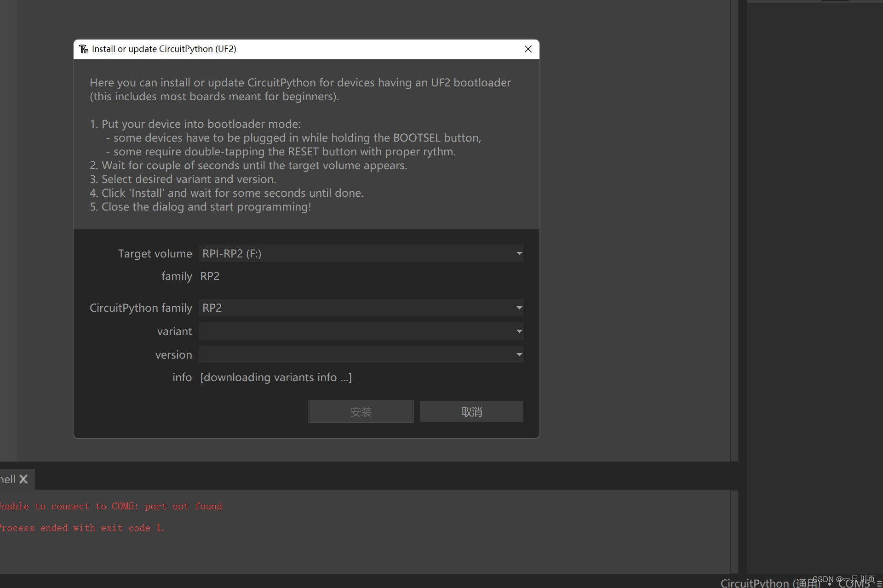The image size is (883, 588).
Task: Click the dialog title 'Install or update CircuitPython'
Action: point(164,49)
